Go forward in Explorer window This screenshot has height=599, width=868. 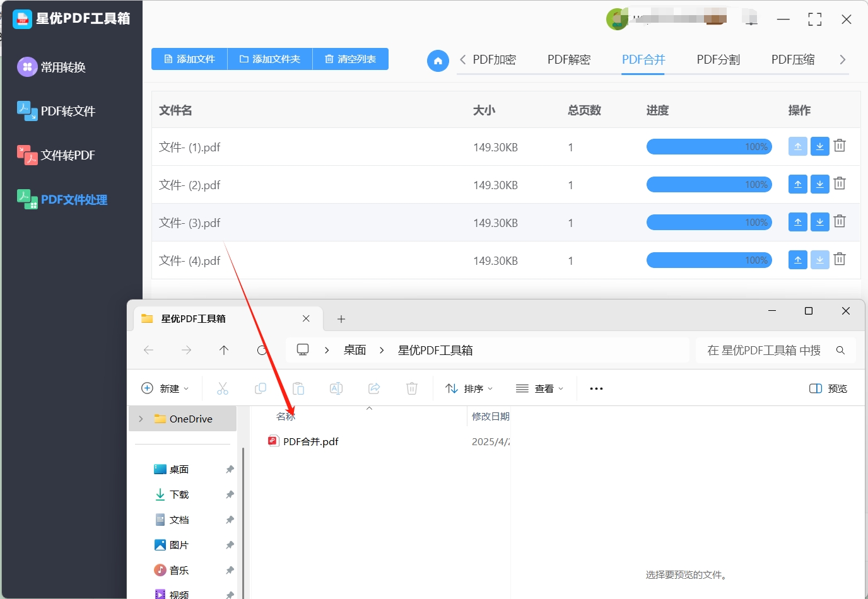[x=186, y=350]
